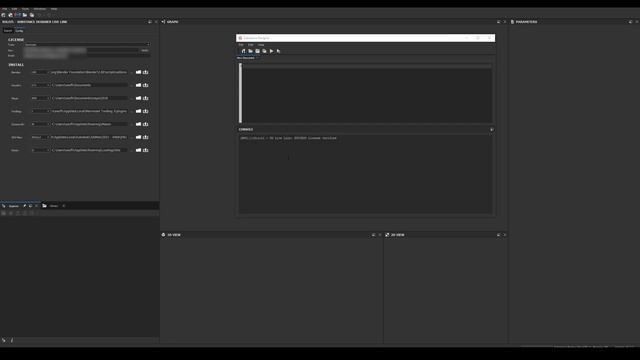640x360 pixels.
Task: Clear console with Console header icon
Action: coord(491,129)
